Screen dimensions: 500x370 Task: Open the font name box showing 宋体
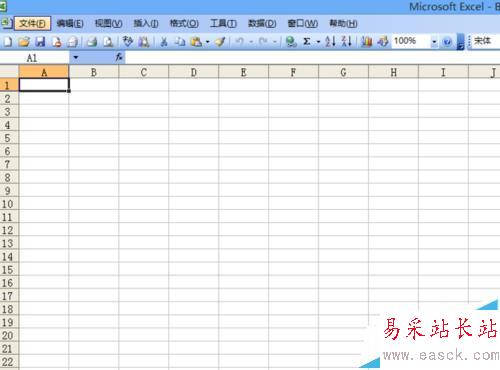(x=485, y=41)
